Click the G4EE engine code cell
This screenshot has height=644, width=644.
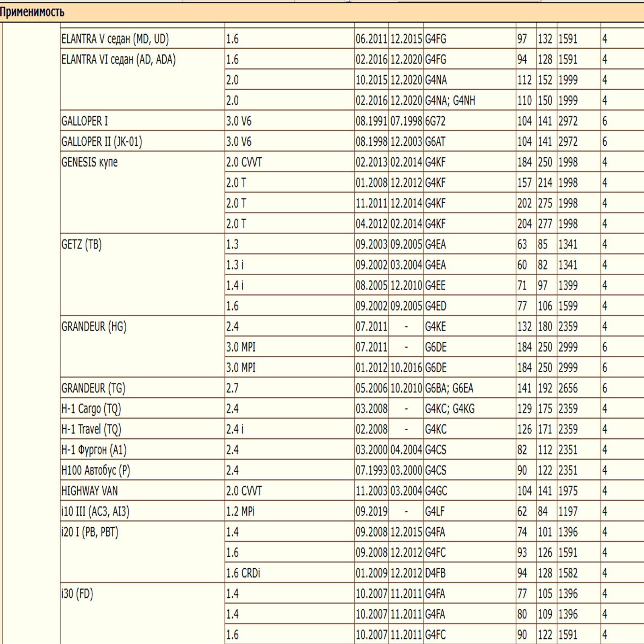(435, 286)
